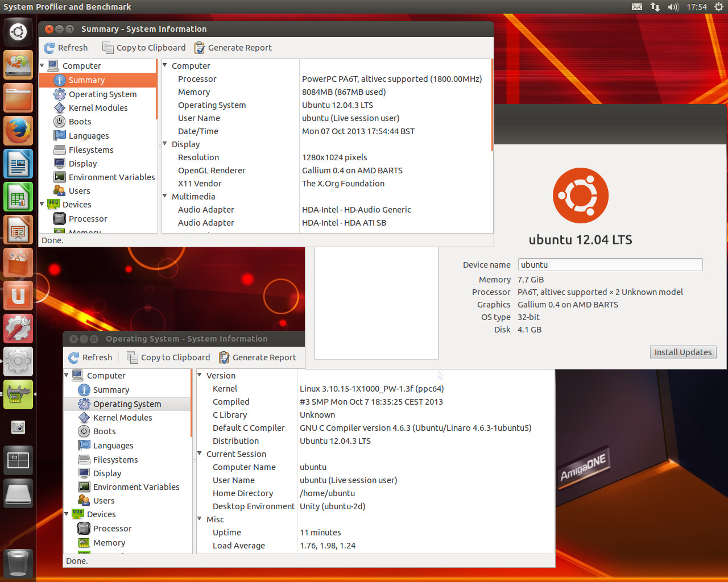Collapse Computer tree node in Operating System window

coord(67,376)
